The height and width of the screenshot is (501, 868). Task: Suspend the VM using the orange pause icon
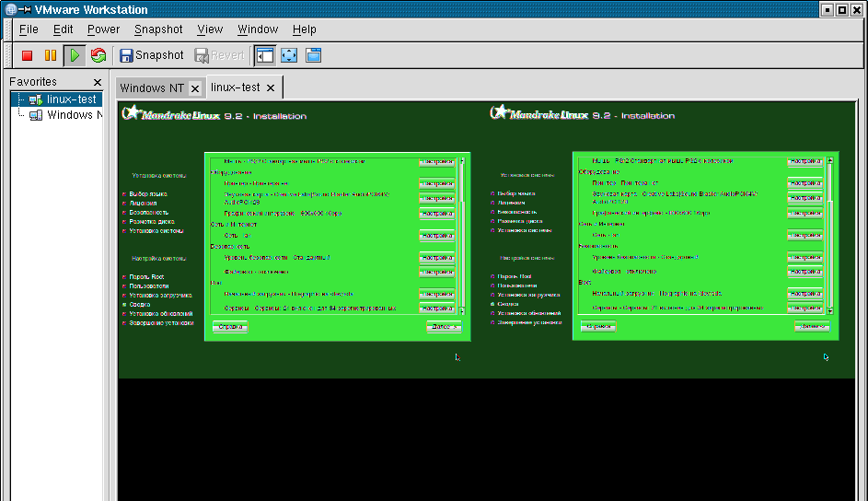point(51,55)
